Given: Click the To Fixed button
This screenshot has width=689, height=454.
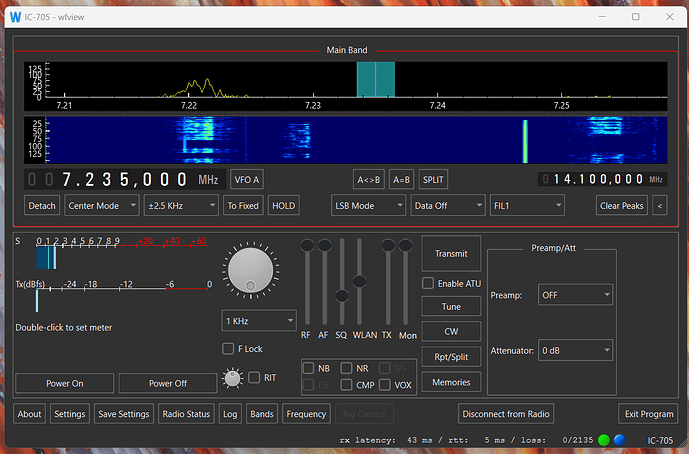Looking at the screenshot, I should tap(243, 206).
